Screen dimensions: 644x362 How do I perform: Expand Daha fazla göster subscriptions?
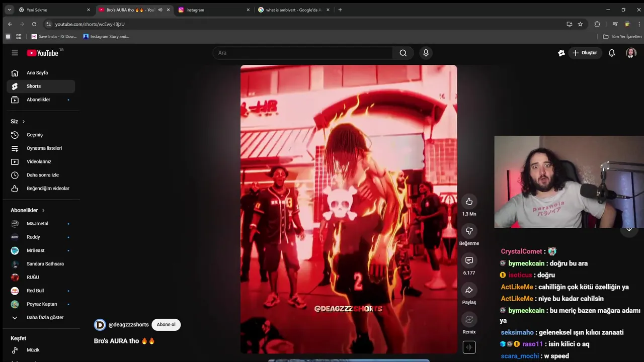[x=41, y=317]
